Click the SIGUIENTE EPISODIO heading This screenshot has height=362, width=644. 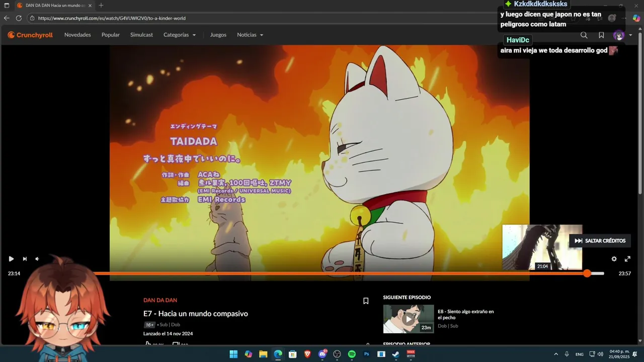407,297
